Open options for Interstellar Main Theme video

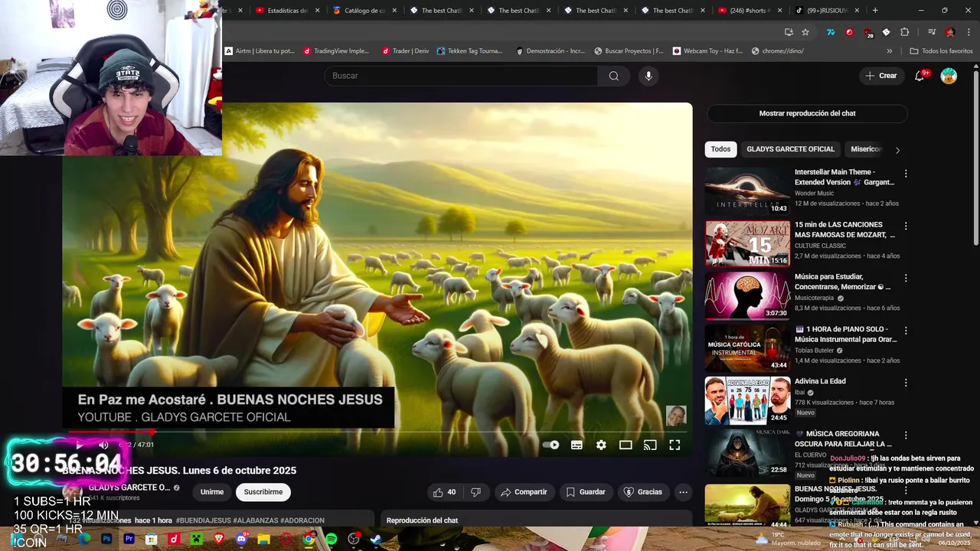pyautogui.click(x=906, y=174)
